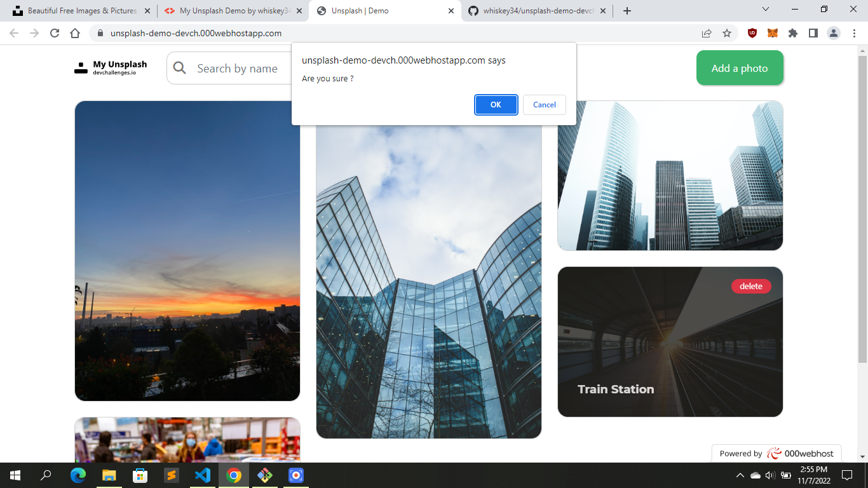
Task: Open VS Code from the taskbar
Action: [203, 475]
